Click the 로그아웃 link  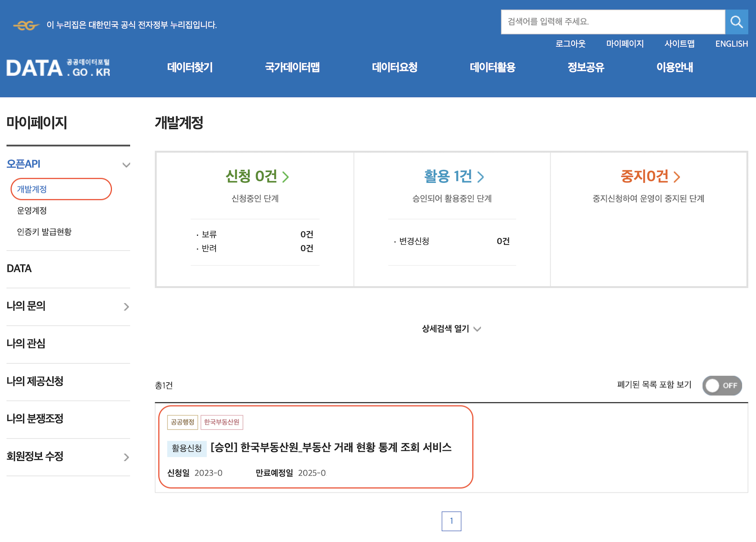[x=570, y=44]
